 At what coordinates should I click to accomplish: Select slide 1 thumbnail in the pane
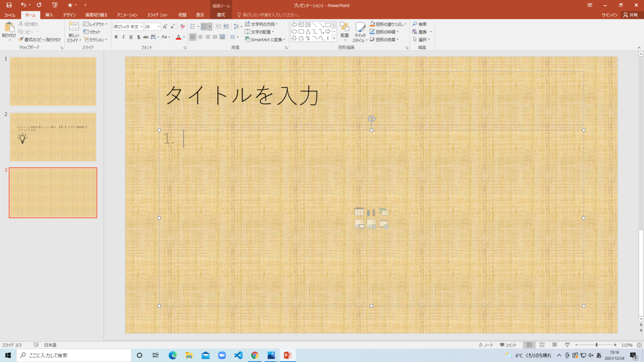(52, 80)
